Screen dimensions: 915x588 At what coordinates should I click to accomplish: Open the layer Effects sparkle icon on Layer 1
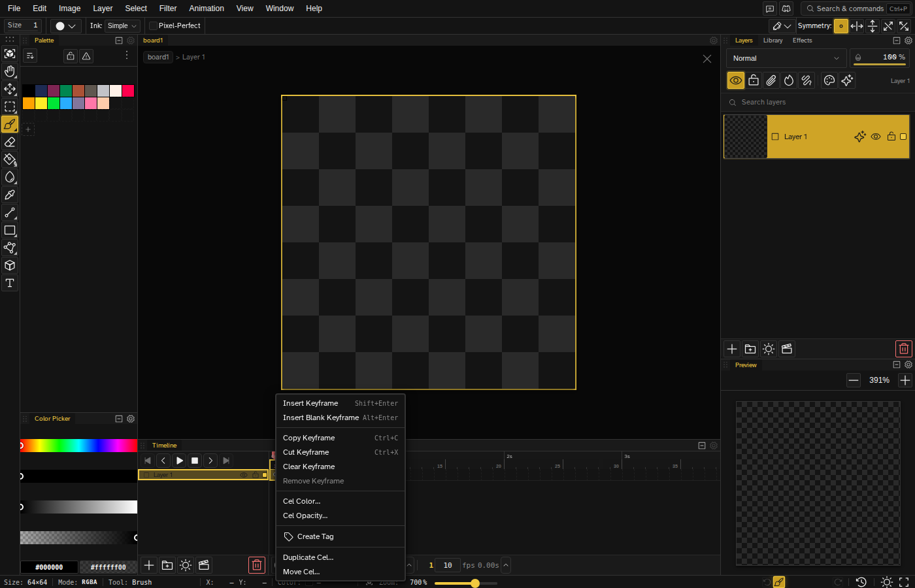[860, 137]
